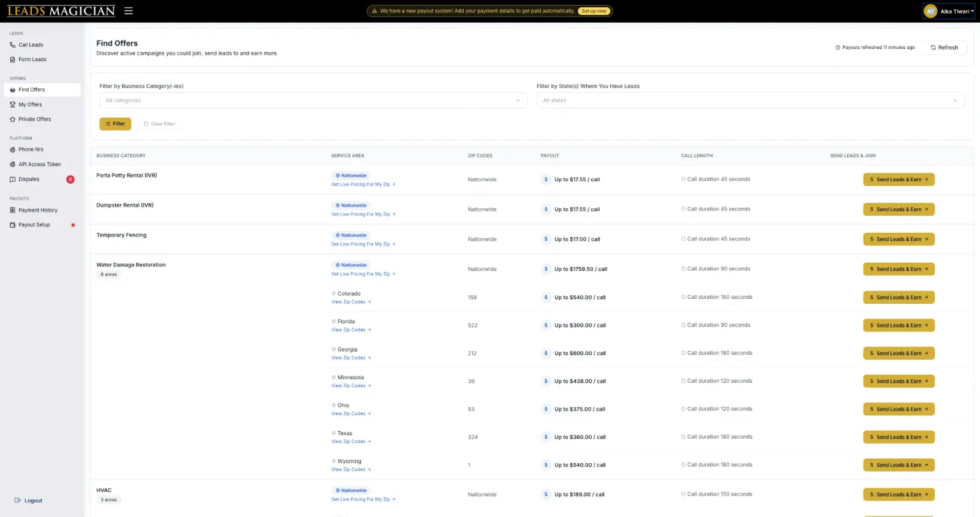Open the All categories dropdown

[x=313, y=100]
